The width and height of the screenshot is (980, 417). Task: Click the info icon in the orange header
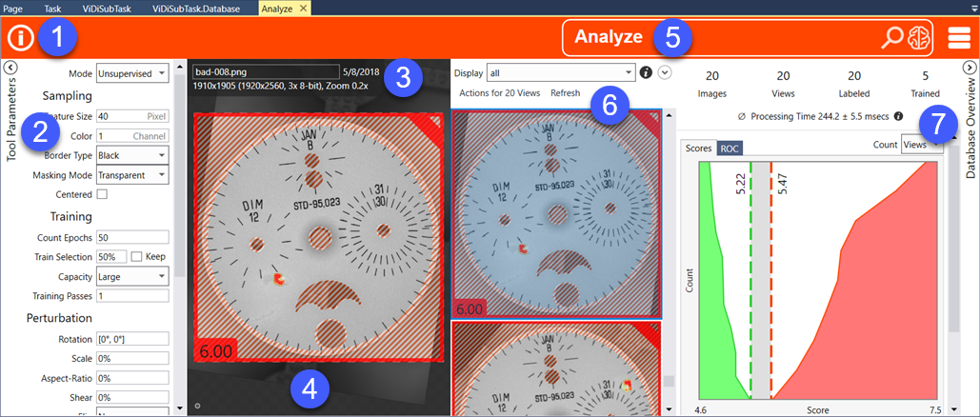[21, 39]
